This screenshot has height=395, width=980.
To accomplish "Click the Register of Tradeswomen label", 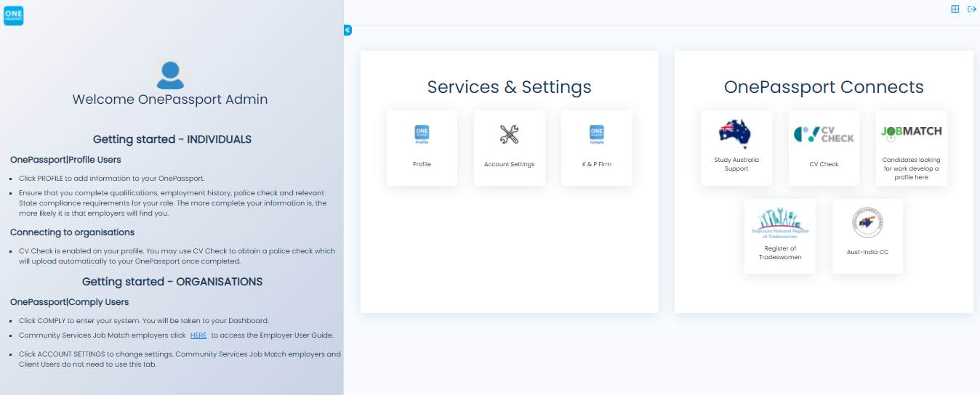I will tap(779, 253).
